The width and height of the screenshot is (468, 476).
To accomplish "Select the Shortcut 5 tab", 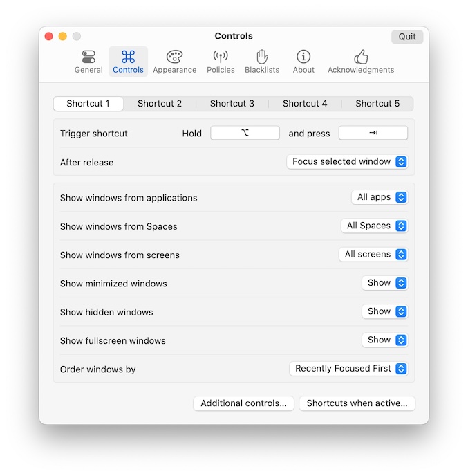I will point(377,104).
